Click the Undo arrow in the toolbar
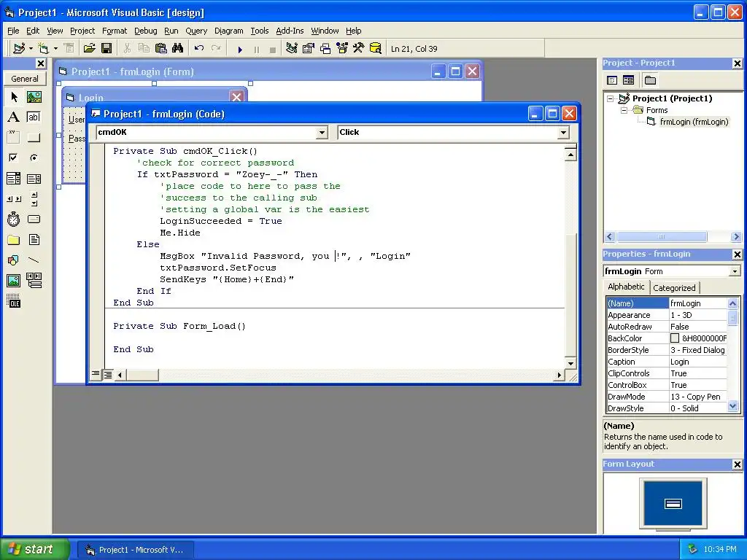Image resolution: width=747 pixels, height=560 pixels. point(199,48)
